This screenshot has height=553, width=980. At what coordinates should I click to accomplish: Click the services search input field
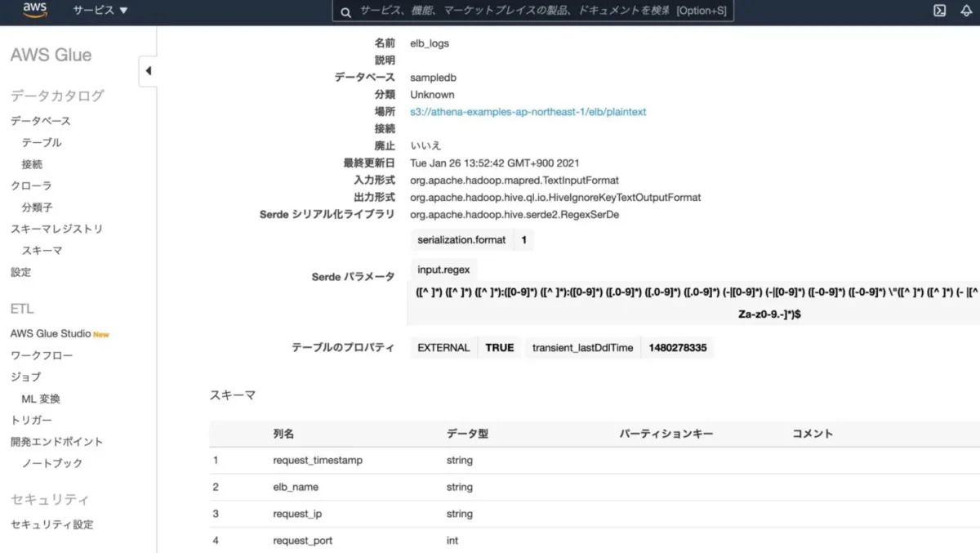tap(514, 11)
